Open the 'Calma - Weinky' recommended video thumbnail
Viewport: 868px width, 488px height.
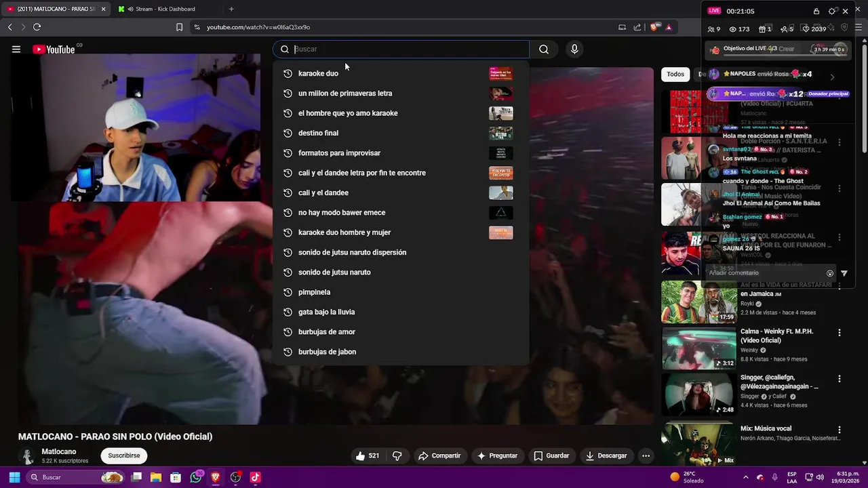click(x=698, y=348)
